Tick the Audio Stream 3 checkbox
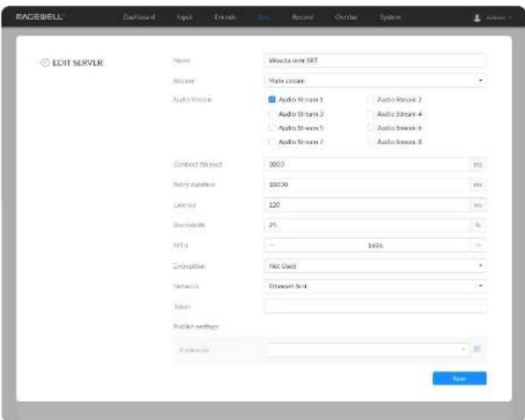 pyautogui.click(x=272, y=114)
